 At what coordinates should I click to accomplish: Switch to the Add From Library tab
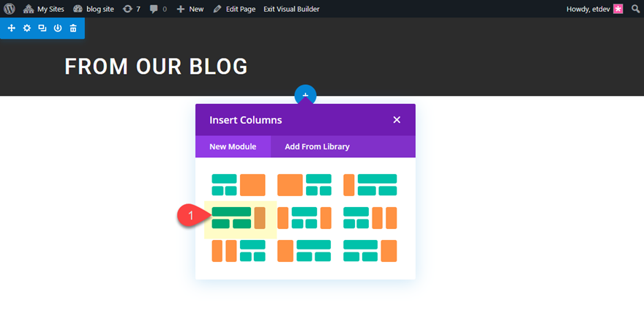pos(317,146)
